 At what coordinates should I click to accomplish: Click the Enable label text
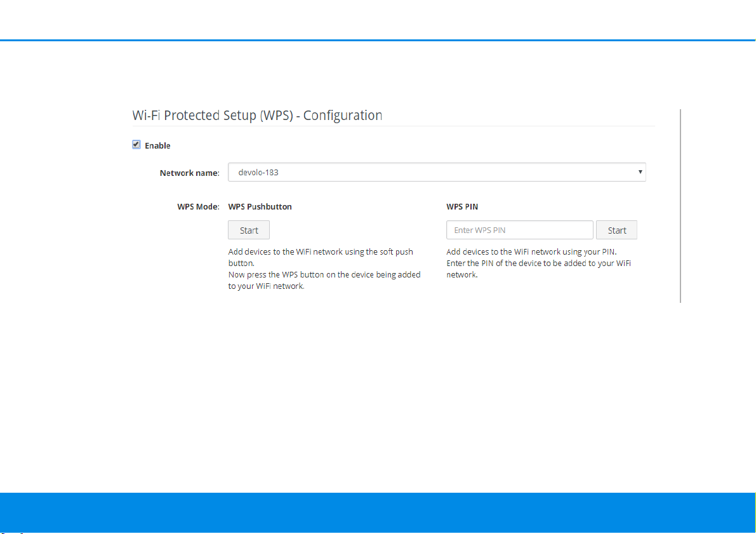tap(157, 145)
